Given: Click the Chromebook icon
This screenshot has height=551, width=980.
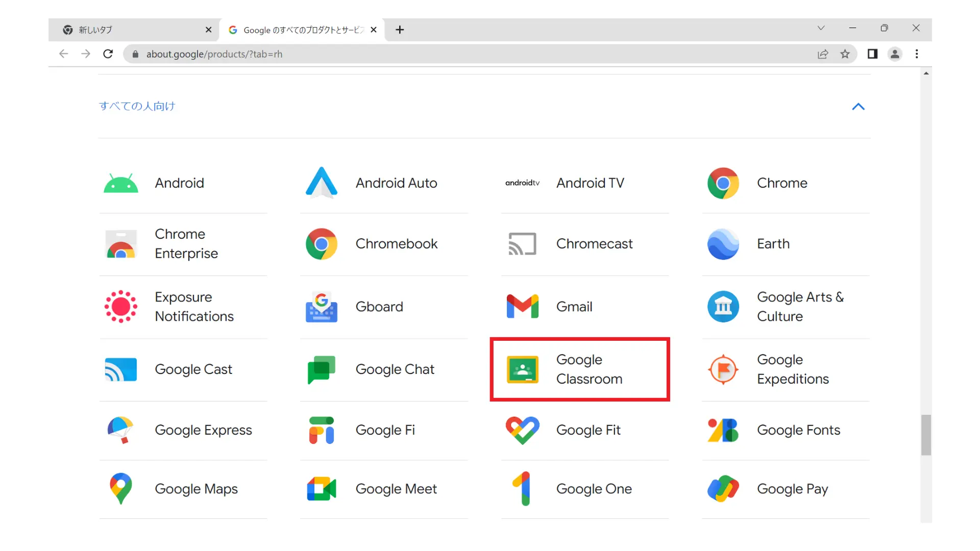Looking at the screenshot, I should click(322, 244).
